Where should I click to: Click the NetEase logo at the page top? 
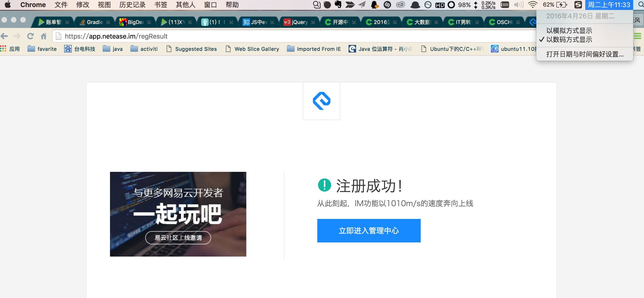tap(322, 101)
